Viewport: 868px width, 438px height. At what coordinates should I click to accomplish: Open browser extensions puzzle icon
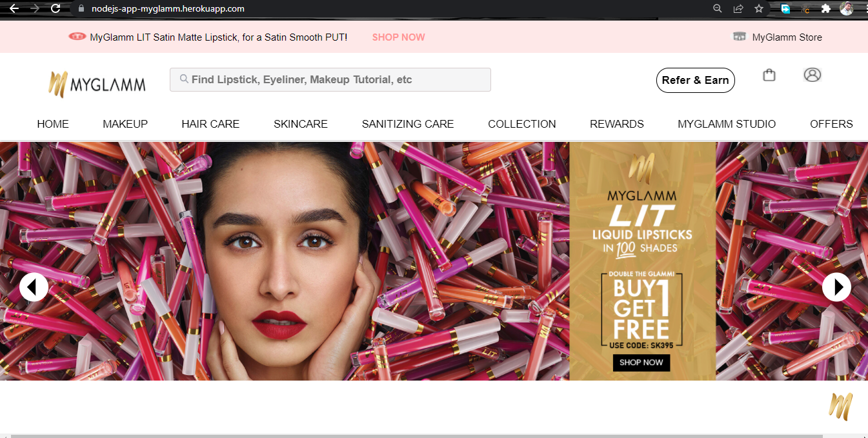point(825,8)
